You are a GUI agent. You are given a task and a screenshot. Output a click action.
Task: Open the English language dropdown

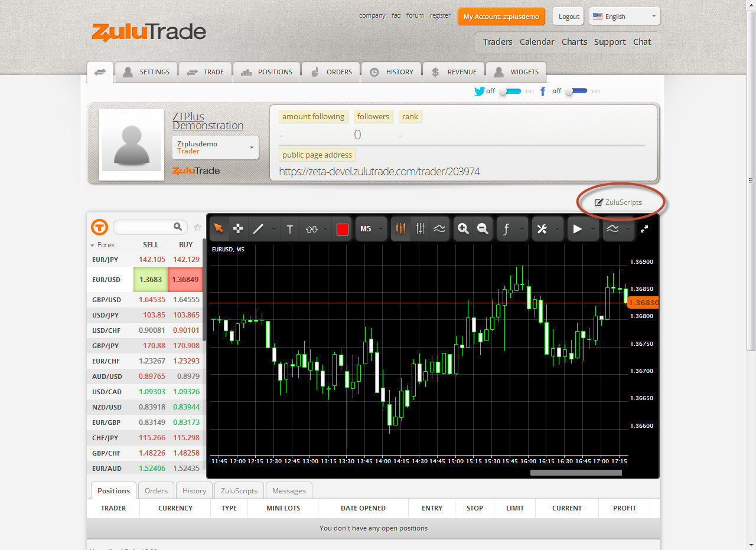pyautogui.click(x=624, y=17)
